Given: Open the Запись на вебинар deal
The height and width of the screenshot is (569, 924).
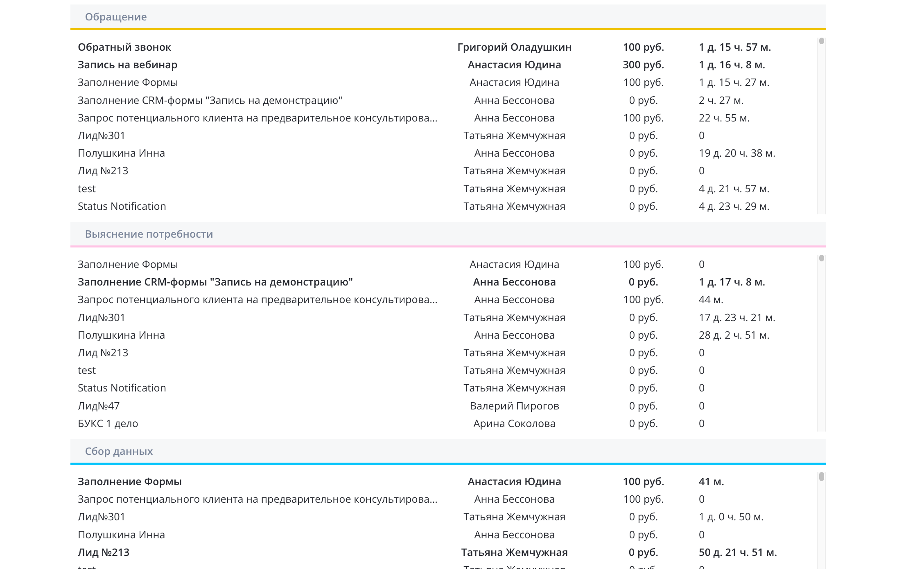Looking at the screenshot, I should 127,65.
